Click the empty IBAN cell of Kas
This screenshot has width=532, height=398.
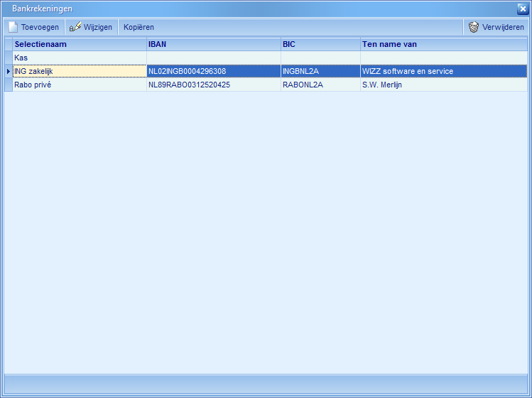coord(213,58)
